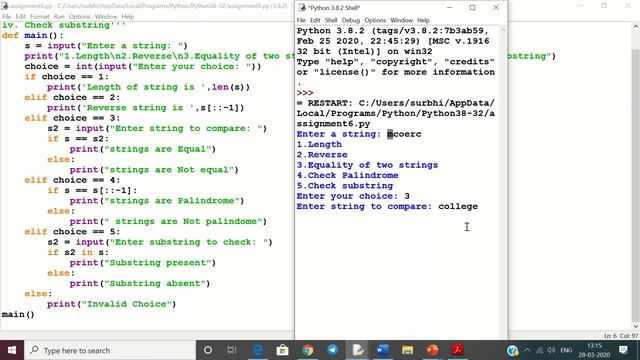Maximize the Python 3.8.2 Shell window

point(473,7)
